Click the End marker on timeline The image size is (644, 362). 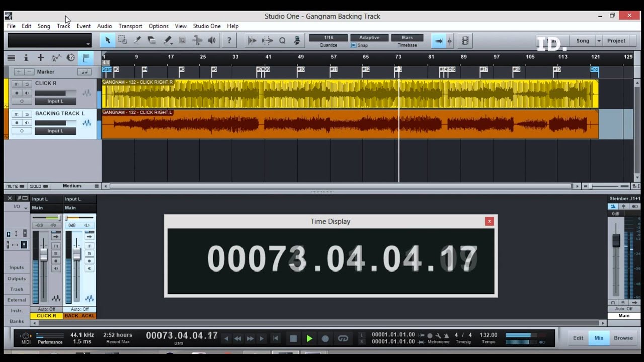point(594,69)
